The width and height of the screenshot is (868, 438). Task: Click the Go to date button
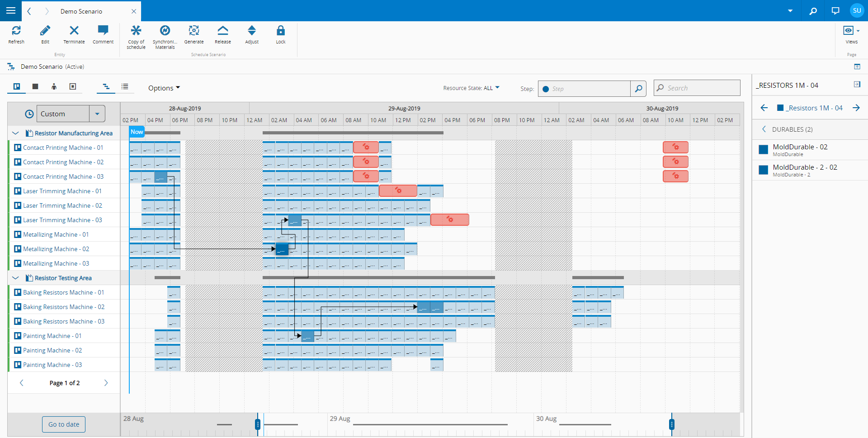pos(64,424)
